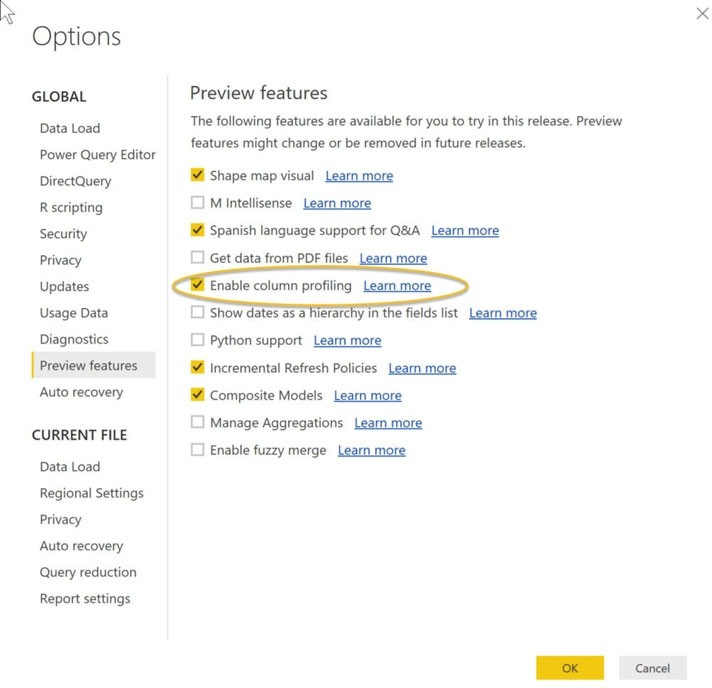The width and height of the screenshot is (712, 688).
Task: Select Power Query Editor in Global section
Action: (x=97, y=155)
